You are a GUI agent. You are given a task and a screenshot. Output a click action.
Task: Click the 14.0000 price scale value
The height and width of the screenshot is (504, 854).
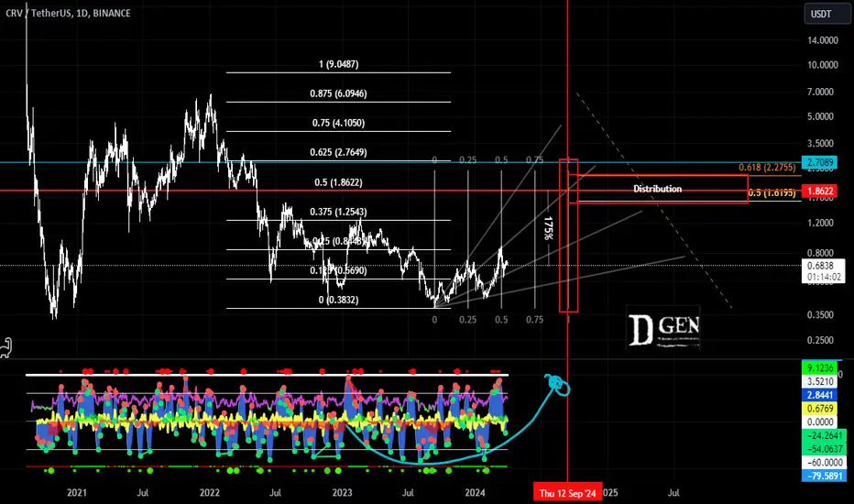pos(823,40)
